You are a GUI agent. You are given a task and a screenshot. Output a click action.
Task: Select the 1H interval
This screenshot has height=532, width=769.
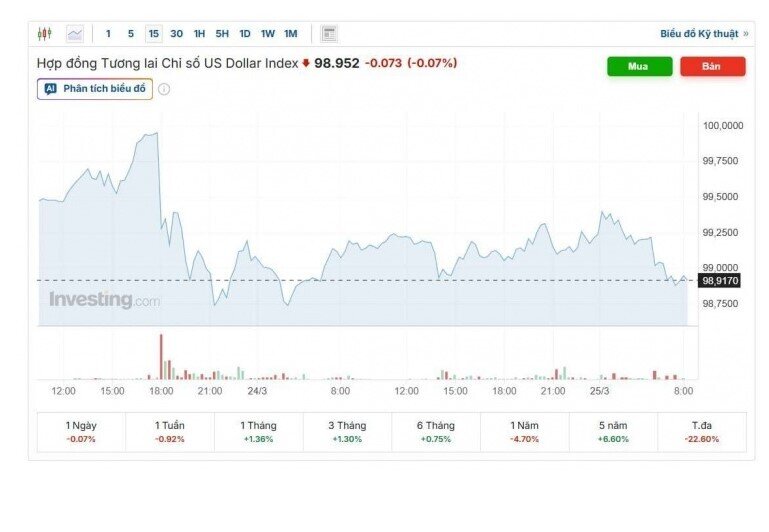[199, 34]
